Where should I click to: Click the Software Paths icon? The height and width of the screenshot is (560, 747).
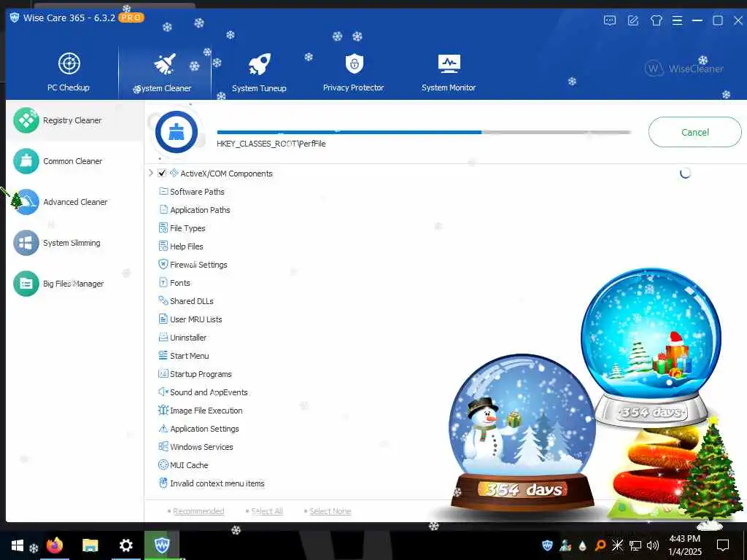click(x=163, y=191)
